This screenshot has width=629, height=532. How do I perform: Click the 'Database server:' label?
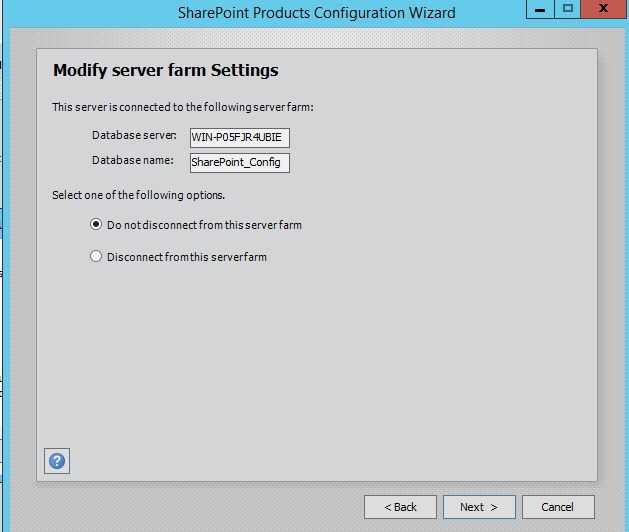(x=134, y=135)
